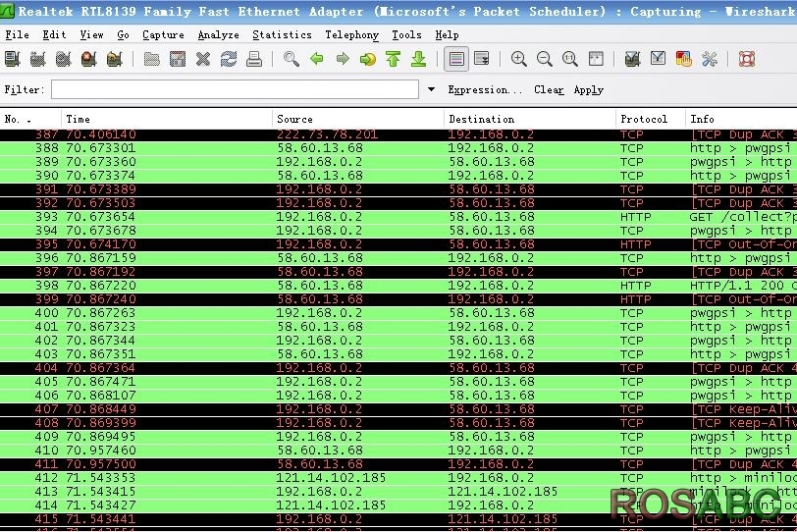The height and width of the screenshot is (532, 797).
Task: Go back in packet history
Action: 317,59
